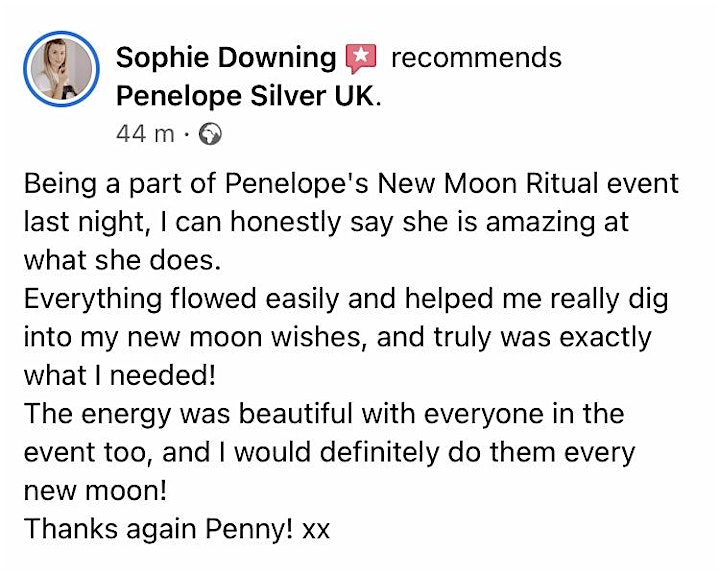Click the short line new moon!
This screenshot has width=720, height=574.
coord(95,490)
